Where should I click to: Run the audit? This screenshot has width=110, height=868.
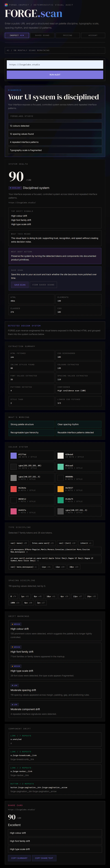point(55,75)
